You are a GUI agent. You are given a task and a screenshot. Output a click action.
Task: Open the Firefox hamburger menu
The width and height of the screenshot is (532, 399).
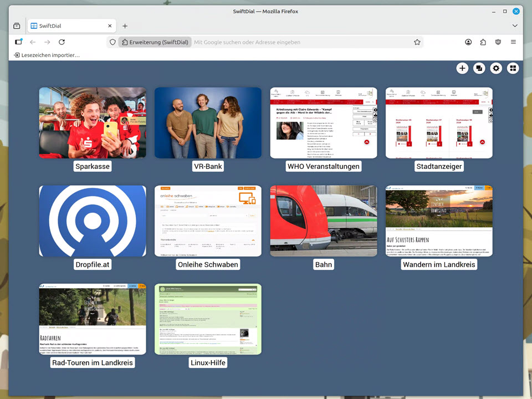513,42
